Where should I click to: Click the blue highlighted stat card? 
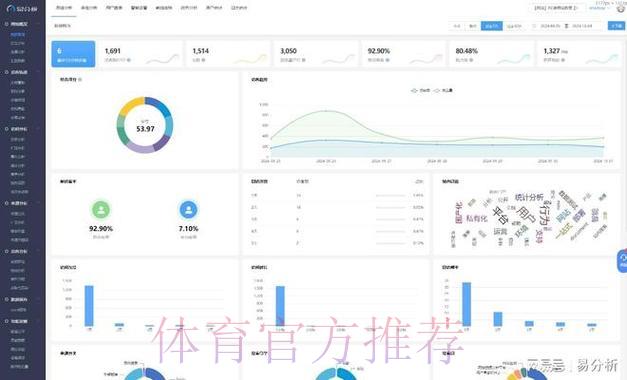[x=73, y=54]
